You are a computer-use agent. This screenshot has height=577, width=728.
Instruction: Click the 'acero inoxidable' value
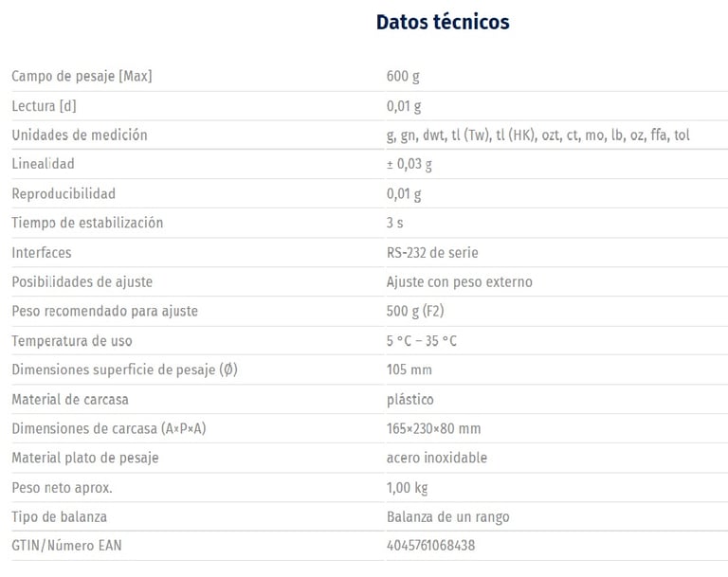(x=436, y=458)
